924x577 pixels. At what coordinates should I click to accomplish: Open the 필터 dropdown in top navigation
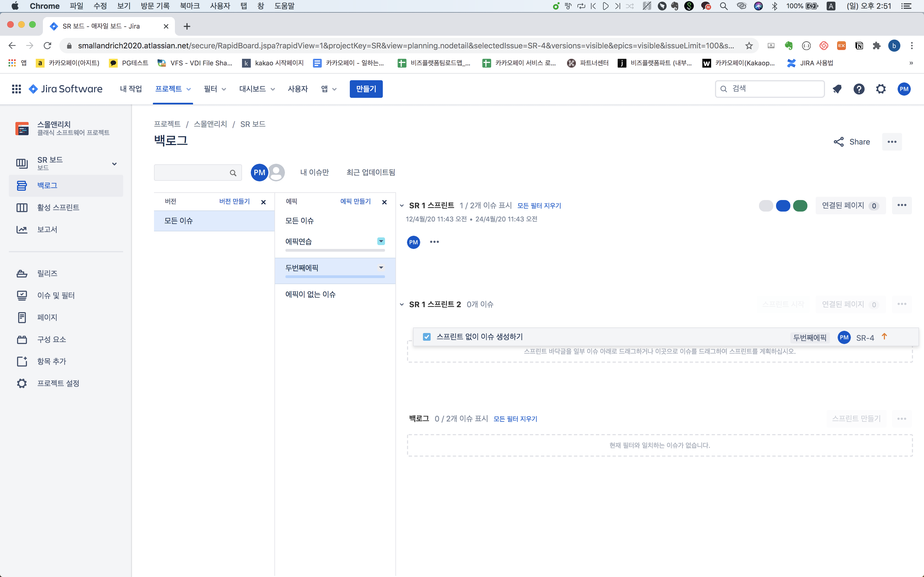(215, 89)
